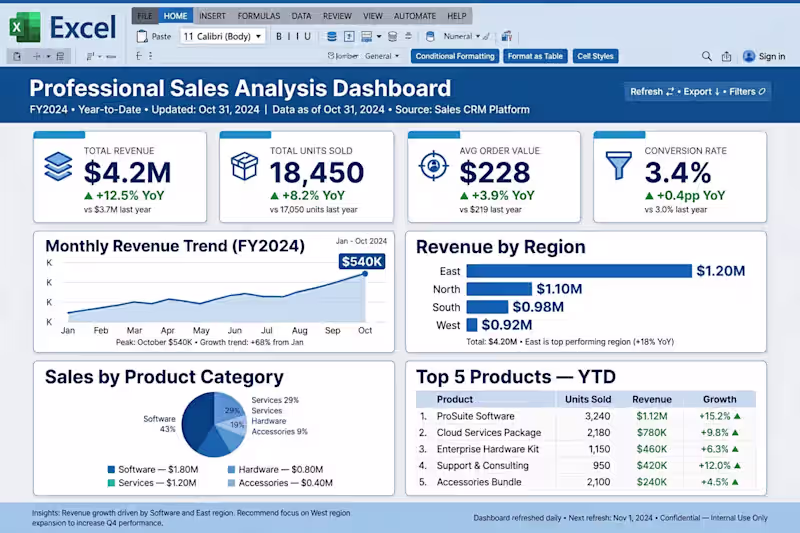Screen dimensions: 800x533
Task: Click the East region revenue bar
Action: point(579,271)
